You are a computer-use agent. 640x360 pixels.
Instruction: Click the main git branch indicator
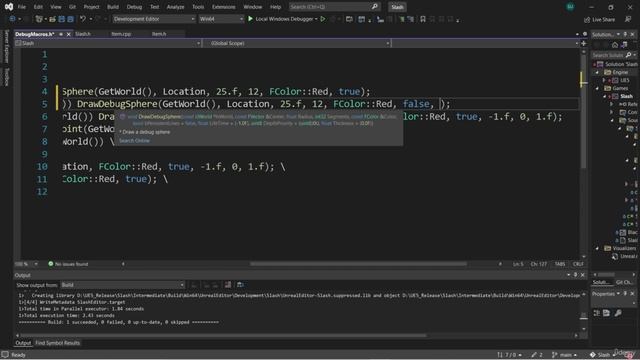[564, 355]
